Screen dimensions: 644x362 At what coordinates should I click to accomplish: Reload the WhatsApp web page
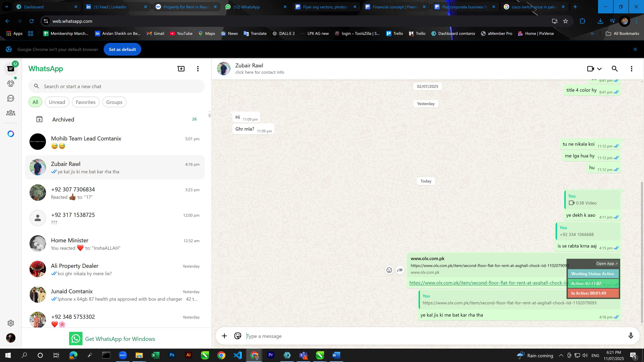click(32, 21)
